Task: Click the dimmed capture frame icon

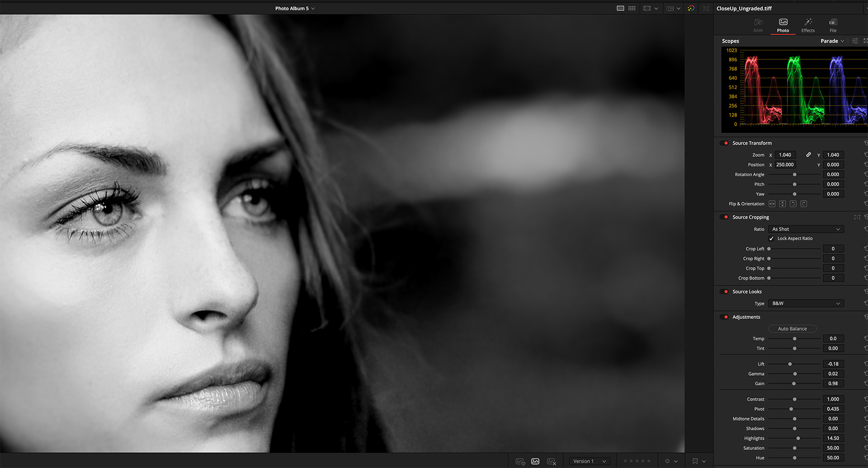Action: (706, 8)
